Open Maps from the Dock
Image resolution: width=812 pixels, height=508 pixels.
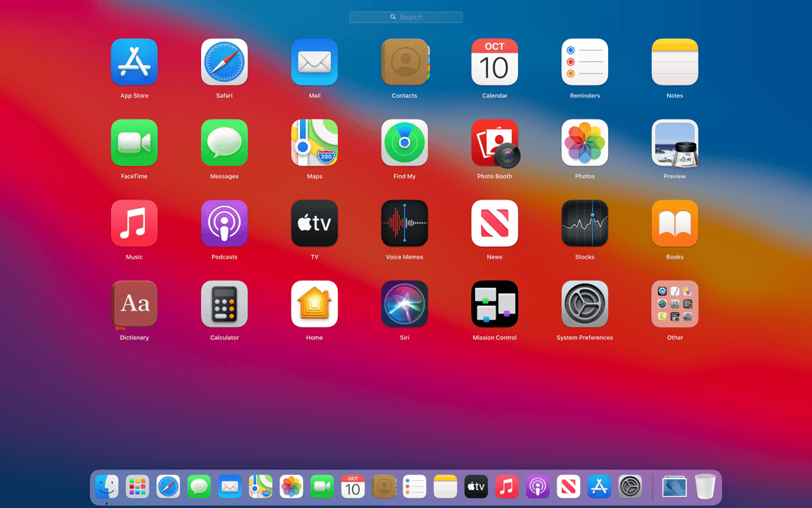point(261,487)
